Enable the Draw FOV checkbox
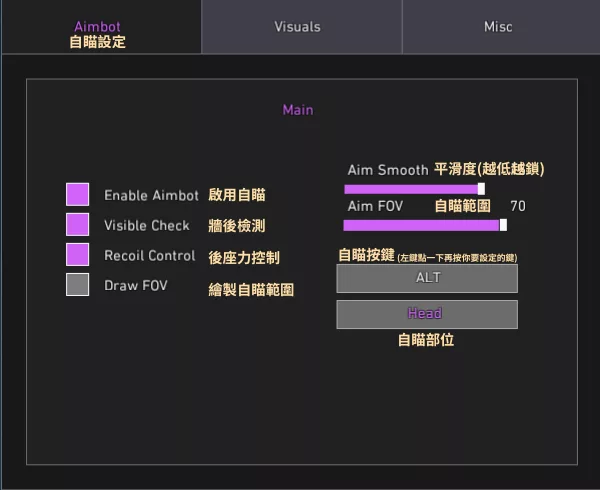600x490 pixels. point(77,285)
